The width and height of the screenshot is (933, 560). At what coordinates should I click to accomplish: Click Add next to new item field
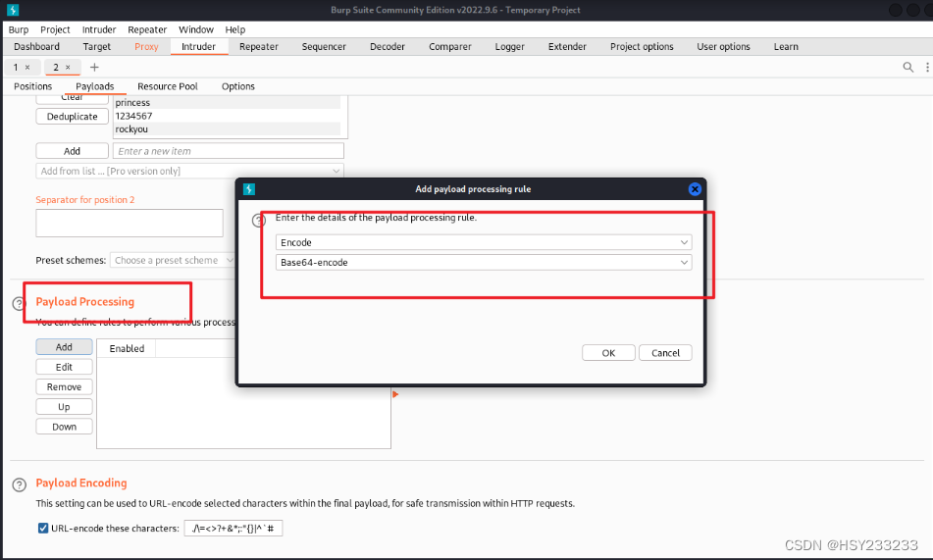point(72,151)
